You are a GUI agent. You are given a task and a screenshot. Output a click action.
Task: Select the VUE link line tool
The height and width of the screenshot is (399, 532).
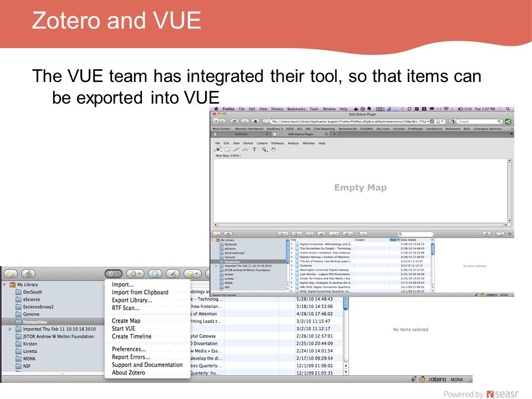click(x=237, y=150)
